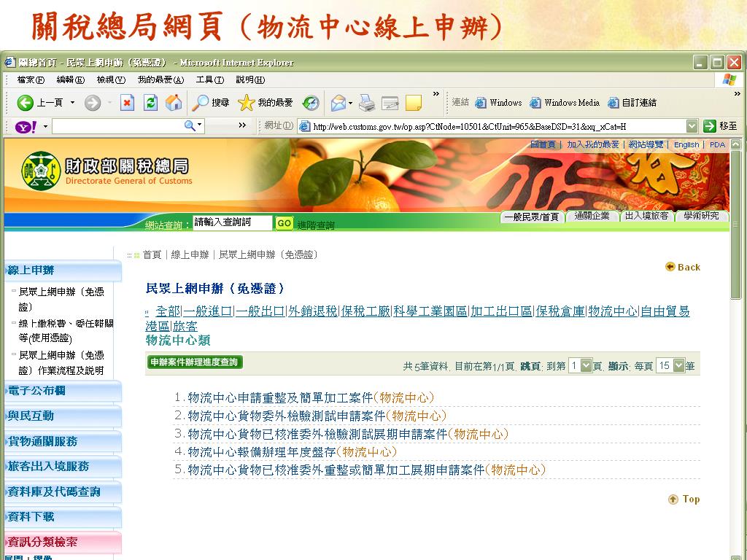Click the GO site search button
The height and width of the screenshot is (560, 747).
(x=284, y=223)
